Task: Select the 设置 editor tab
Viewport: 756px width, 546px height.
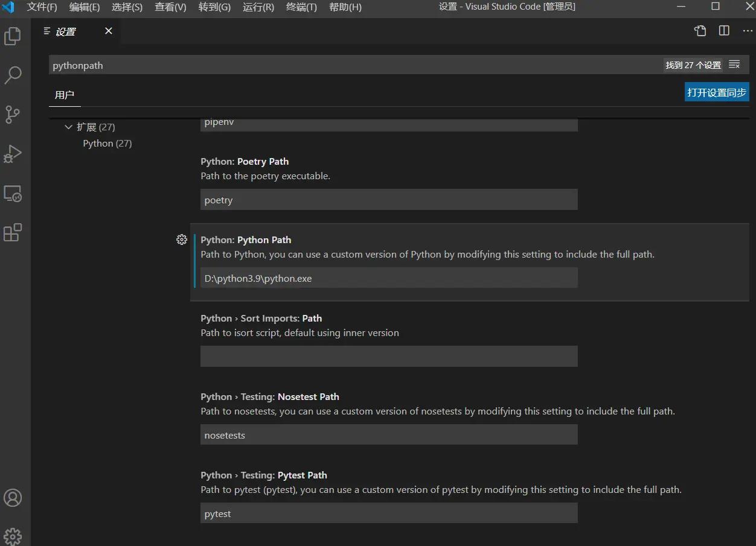Action: point(75,31)
